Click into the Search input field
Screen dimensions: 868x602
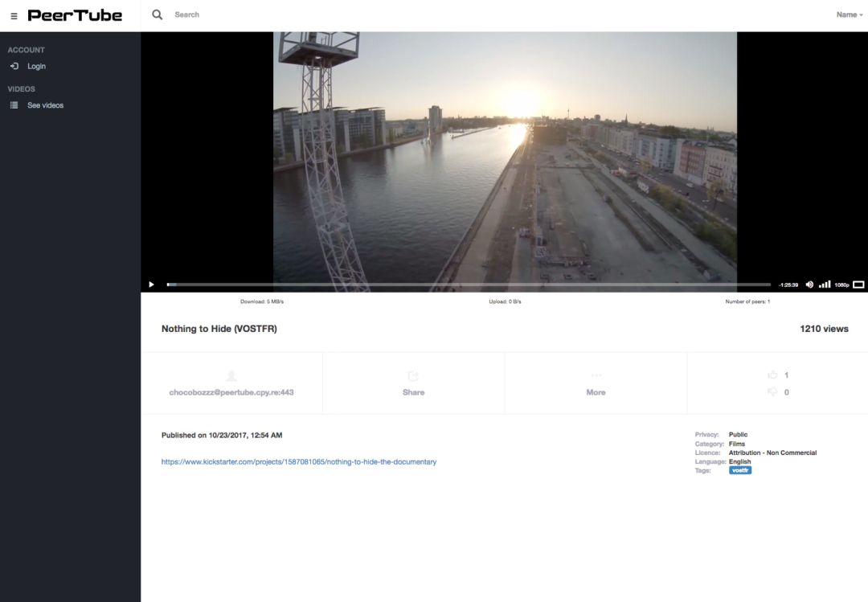pyautogui.click(x=321, y=14)
